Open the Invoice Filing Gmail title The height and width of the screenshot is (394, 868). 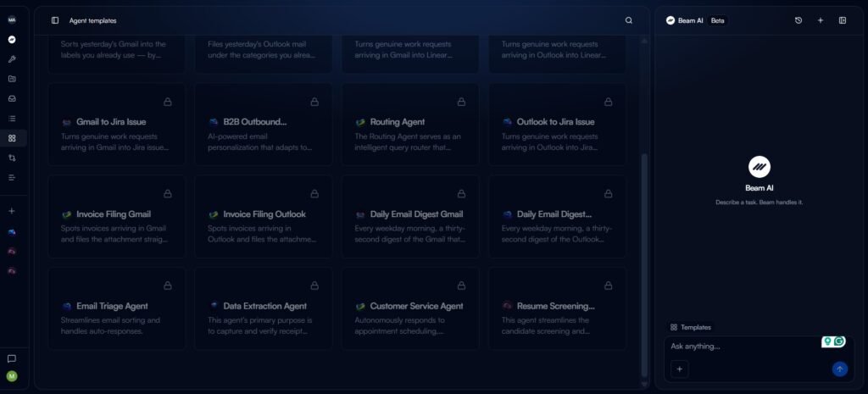(x=114, y=214)
